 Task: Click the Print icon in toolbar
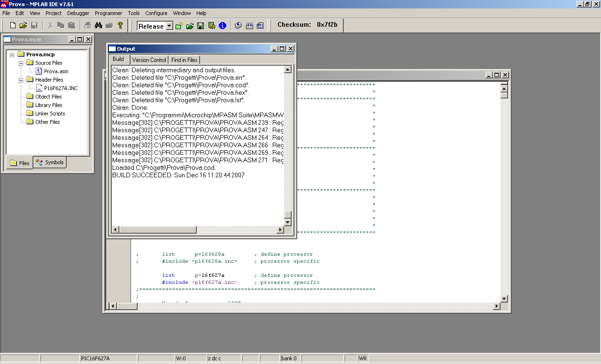click(x=88, y=25)
